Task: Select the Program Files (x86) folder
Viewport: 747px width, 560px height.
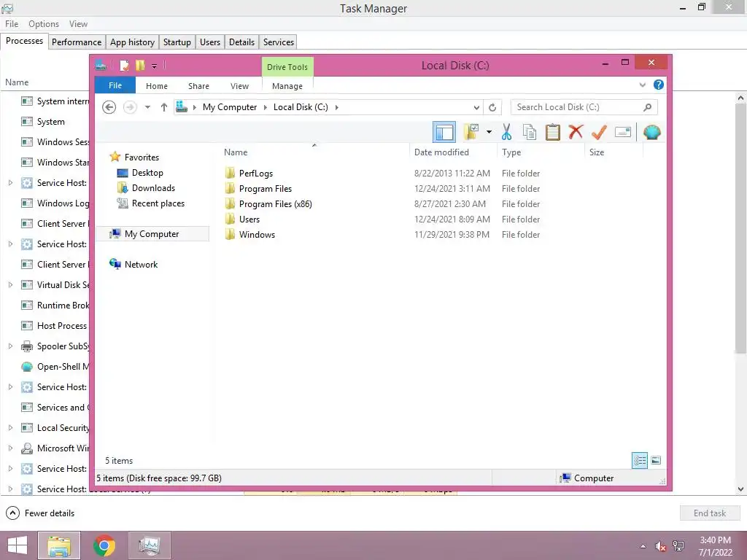Action: [275, 204]
